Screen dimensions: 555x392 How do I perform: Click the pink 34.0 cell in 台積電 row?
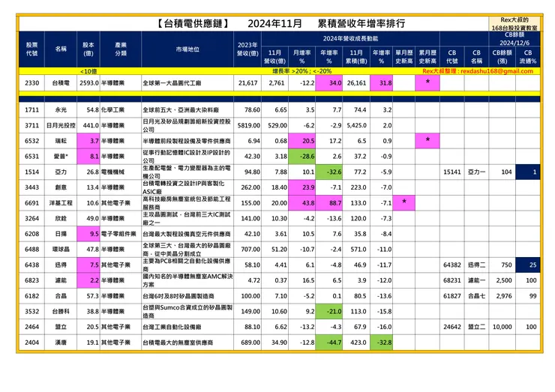click(328, 82)
